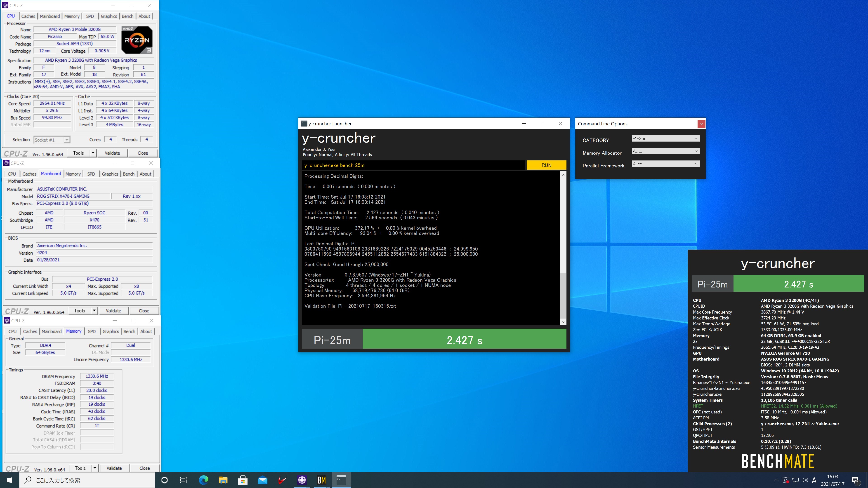This screenshot has height=488, width=868.
Task: Open the CATEGORY Pi-25m dropdown
Action: pos(665,138)
